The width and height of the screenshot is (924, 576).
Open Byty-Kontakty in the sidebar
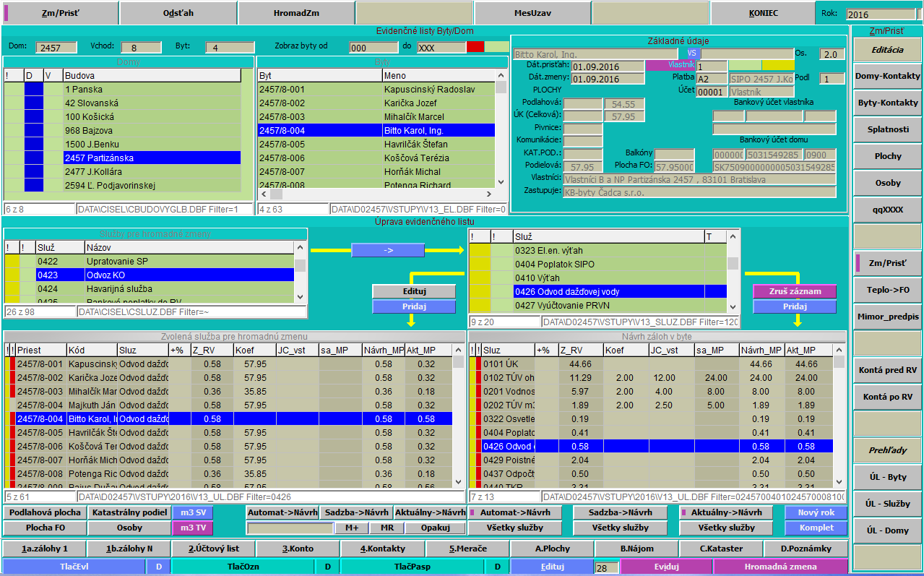point(887,103)
